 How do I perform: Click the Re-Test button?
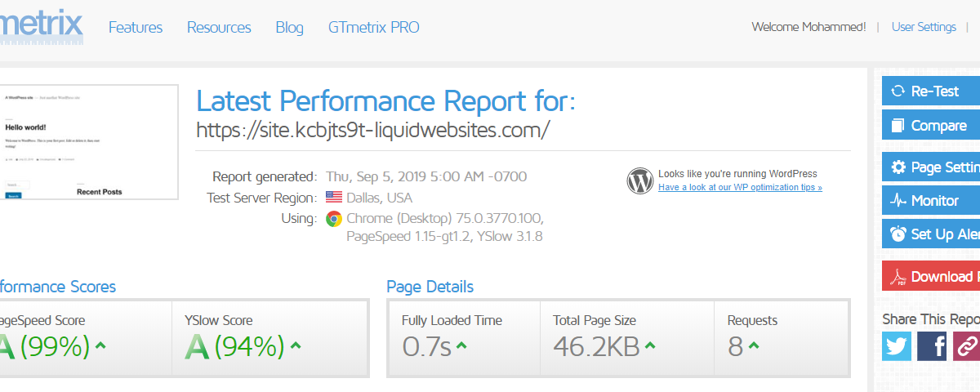tap(931, 91)
